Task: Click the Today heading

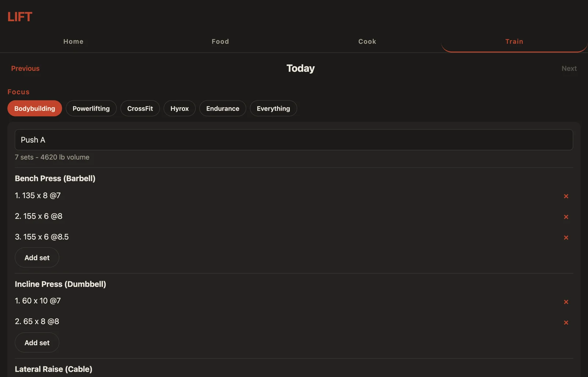Action: click(301, 68)
